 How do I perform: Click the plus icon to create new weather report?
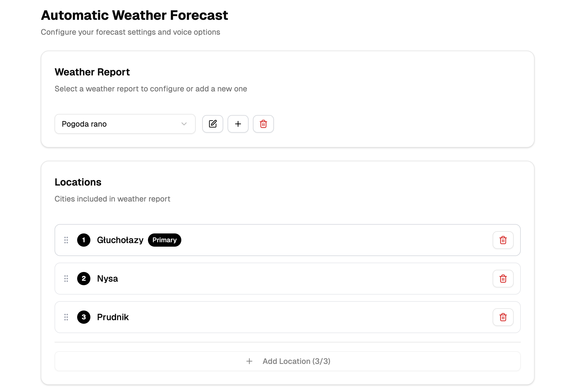pos(238,124)
